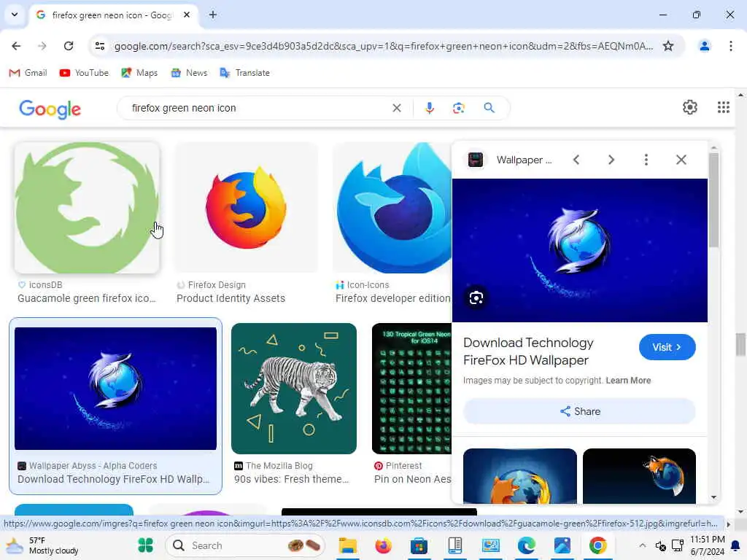Screen dimensions: 747x560
Task: Open the Product Identity Assets Firefox logo image
Action: (246, 208)
